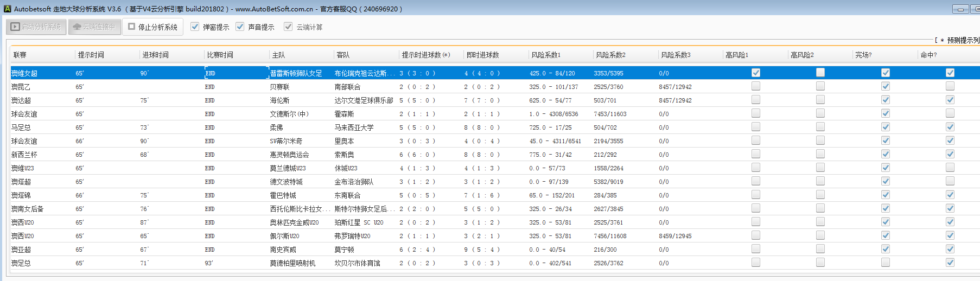Minimize the Autobetsoft window
The height and width of the screenshot is (281, 980).
(961, 9)
